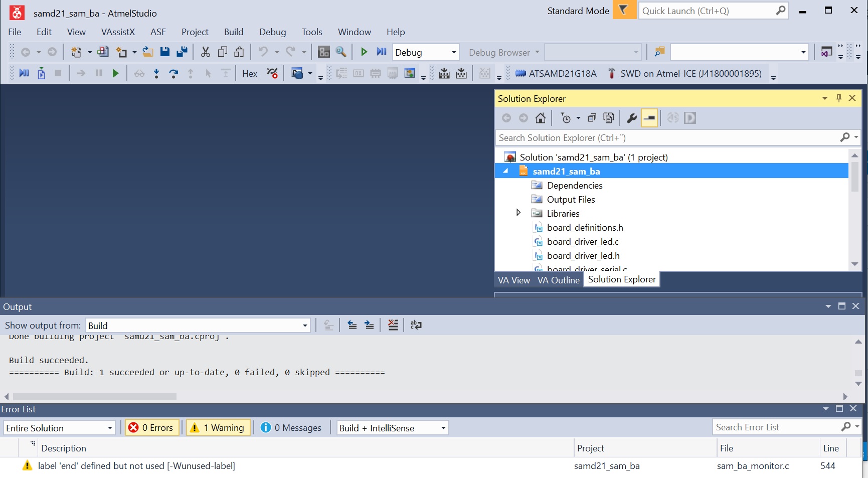Open SWD on Atmel-ICE tool settings
This screenshot has height=478, width=868.
click(x=684, y=73)
